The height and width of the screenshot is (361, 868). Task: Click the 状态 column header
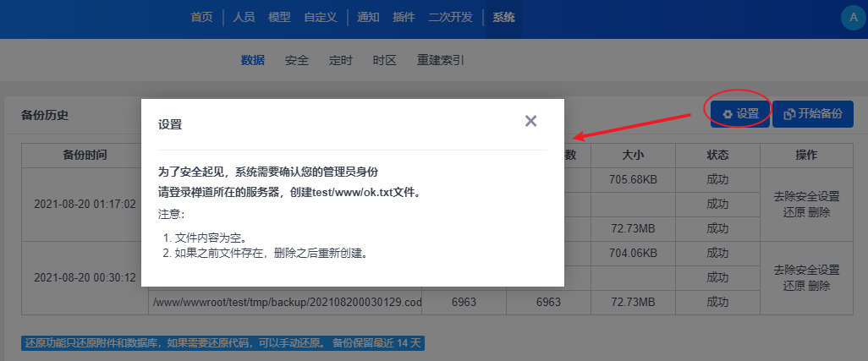[717, 156]
